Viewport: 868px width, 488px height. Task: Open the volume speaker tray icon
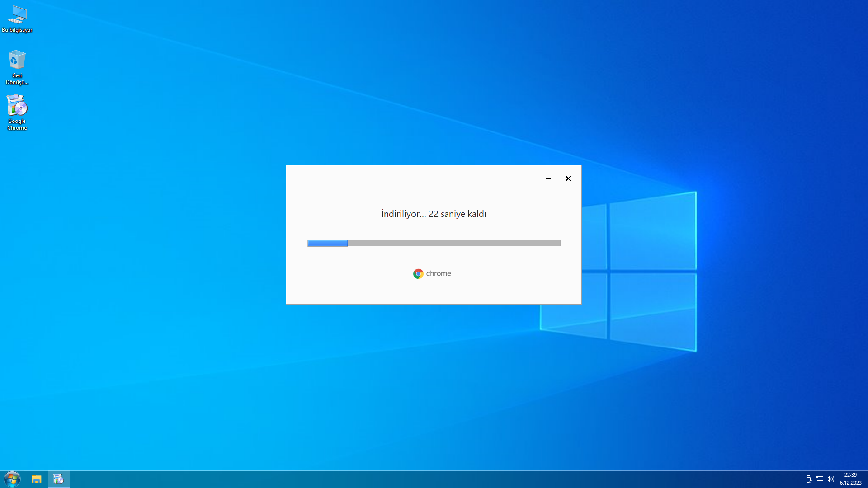click(830, 479)
